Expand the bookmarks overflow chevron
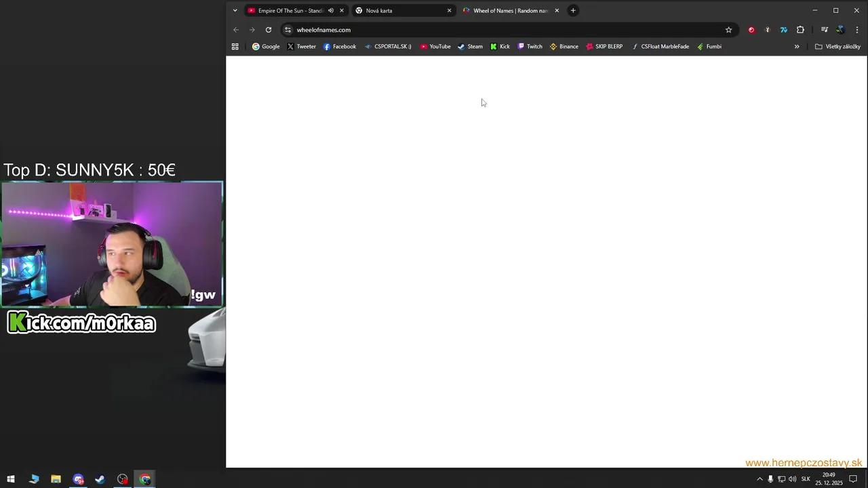This screenshot has height=488, width=868. click(797, 46)
